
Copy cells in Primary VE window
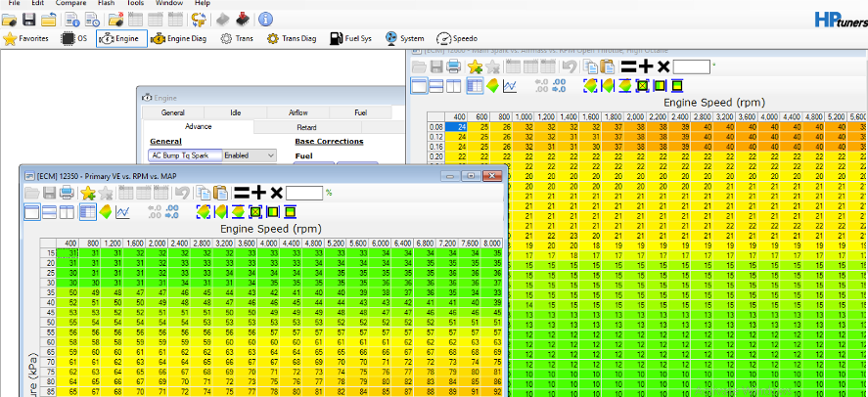205,193
